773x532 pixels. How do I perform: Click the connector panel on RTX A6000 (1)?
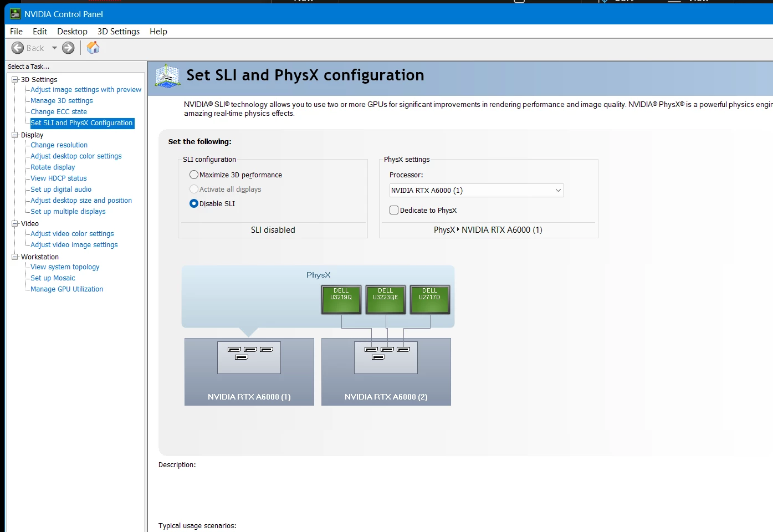(249, 357)
